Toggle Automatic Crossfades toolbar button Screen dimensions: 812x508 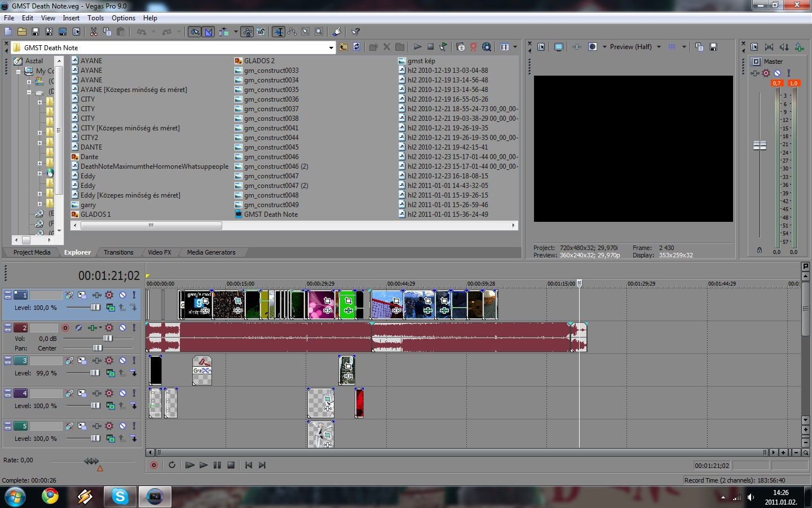coord(208,32)
